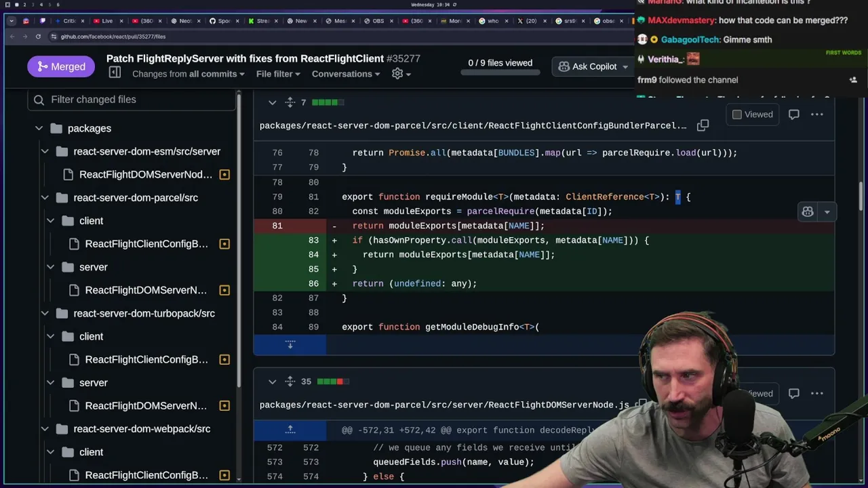Click the search icon in the filter box
Viewport: 868px width, 488px height.
tap(39, 100)
